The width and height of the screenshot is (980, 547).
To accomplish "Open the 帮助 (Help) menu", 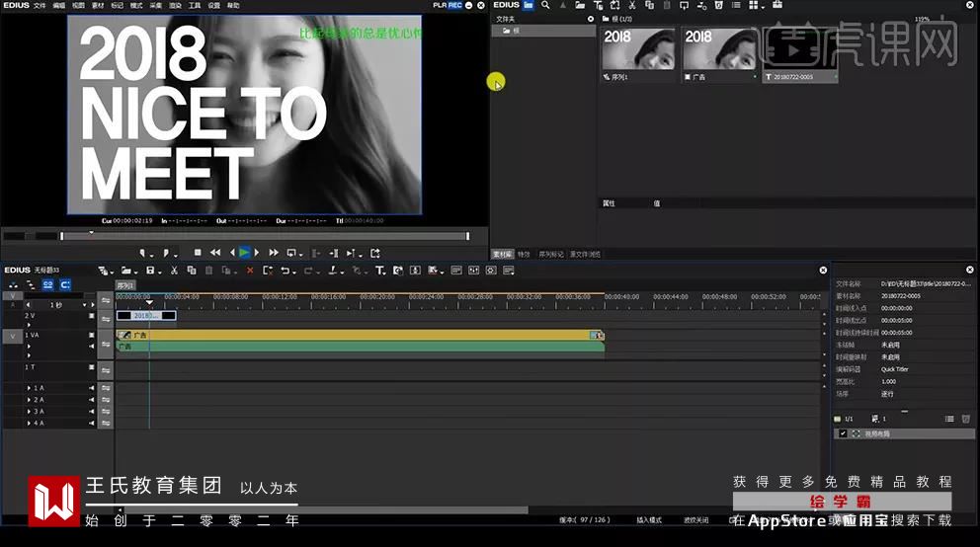I will (x=233, y=5).
